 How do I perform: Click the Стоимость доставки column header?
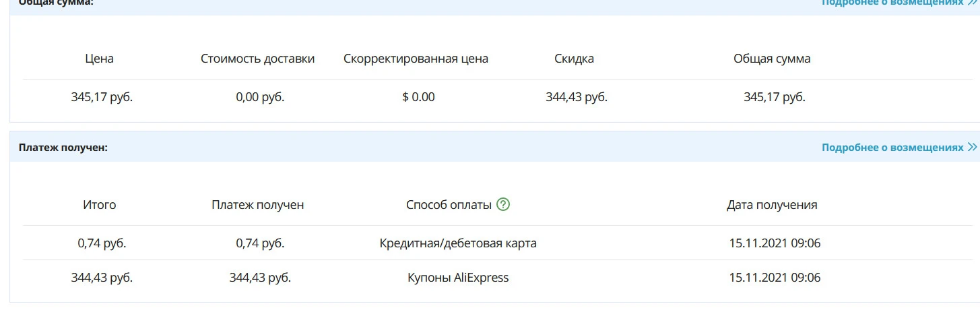click(257, 59)
